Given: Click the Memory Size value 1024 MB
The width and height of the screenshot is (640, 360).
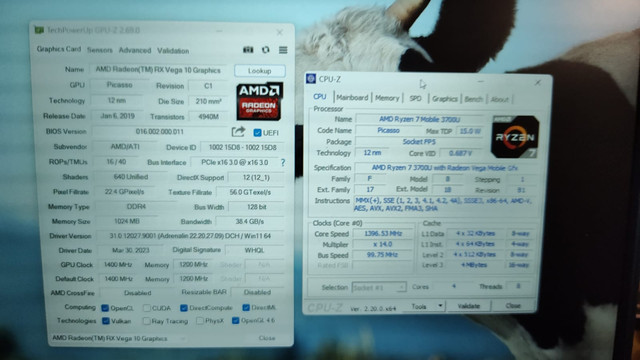Looking at the screenshot, I should pyautogui.click(x=127, y=221).
